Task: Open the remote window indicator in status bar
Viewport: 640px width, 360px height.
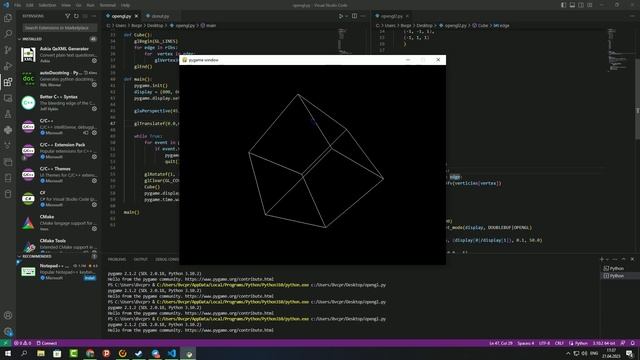Action: [5, 343]
